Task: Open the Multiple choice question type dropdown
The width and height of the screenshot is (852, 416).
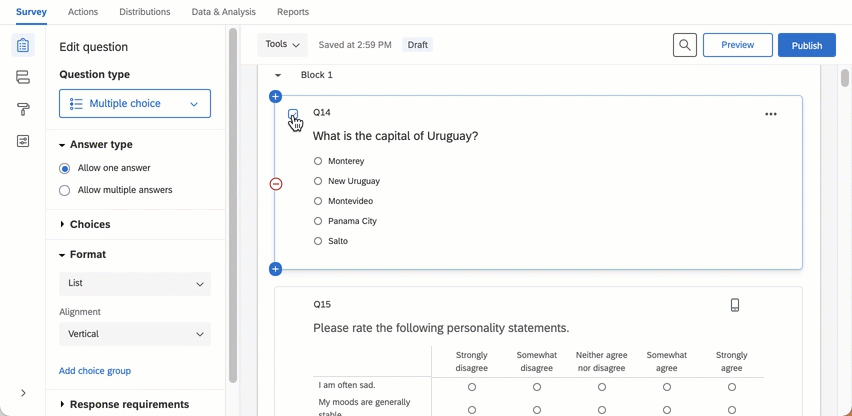Action: pyautogui.click(x=135, y=103)
